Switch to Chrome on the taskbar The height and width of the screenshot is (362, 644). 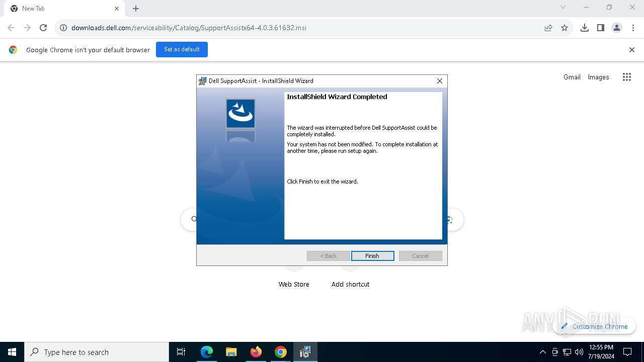(281, 352)
